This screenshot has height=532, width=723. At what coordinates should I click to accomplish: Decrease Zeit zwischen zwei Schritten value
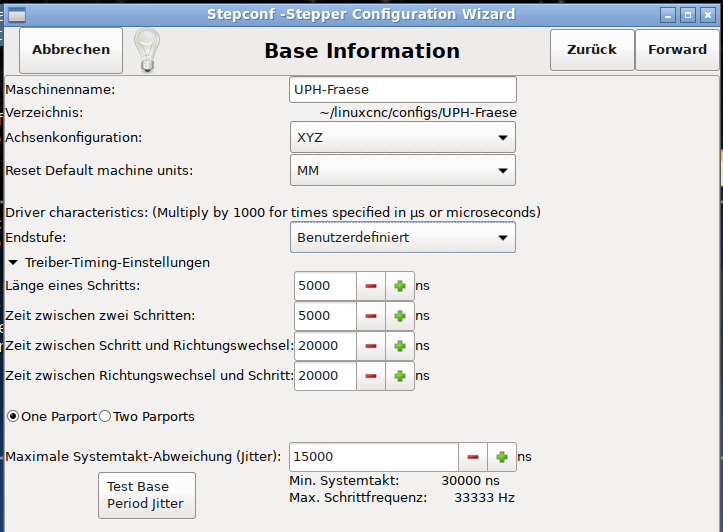pyautogui.click(x=371, y=316)
